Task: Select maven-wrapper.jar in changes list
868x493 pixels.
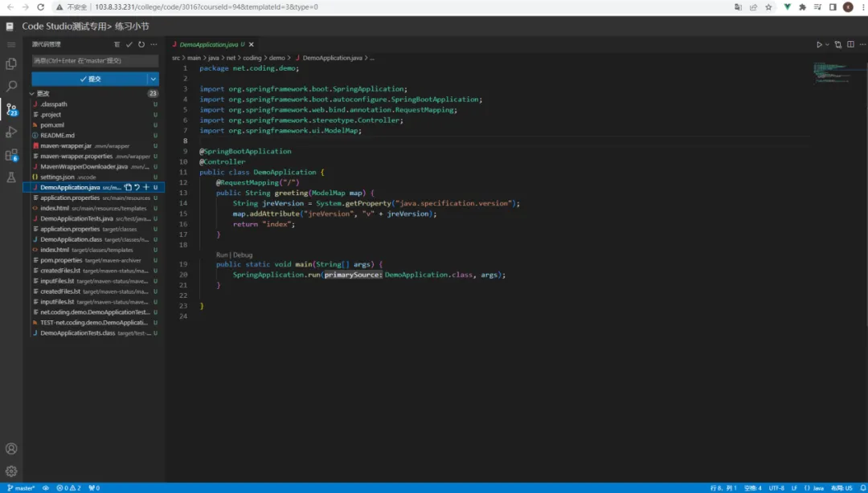Action: (94, 146)
